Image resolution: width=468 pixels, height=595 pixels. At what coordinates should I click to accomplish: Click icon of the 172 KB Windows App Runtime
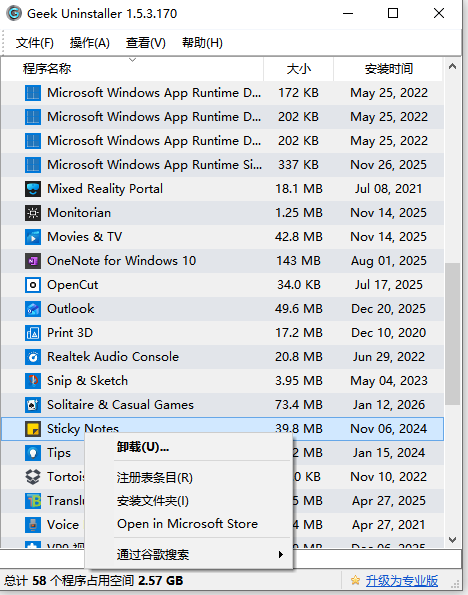(33, 93)
